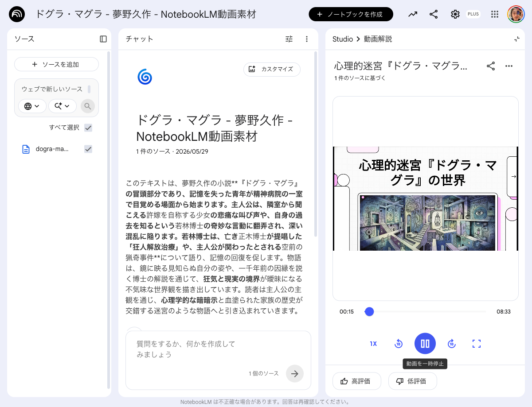532x407 pixels.
Task: Toggle the Select all (すべて選択) checkbox
Action: click(x=88, y=128)
